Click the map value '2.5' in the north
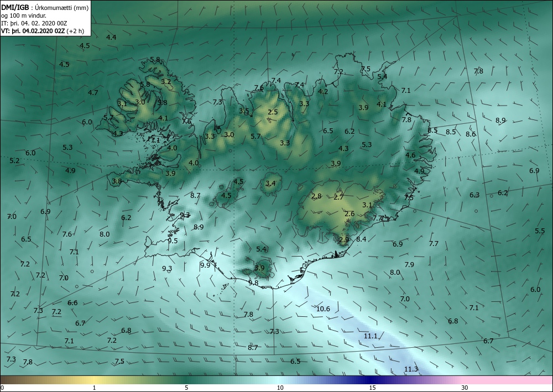Viewport: 553px width, 392px height. click(x=273, y=112)
